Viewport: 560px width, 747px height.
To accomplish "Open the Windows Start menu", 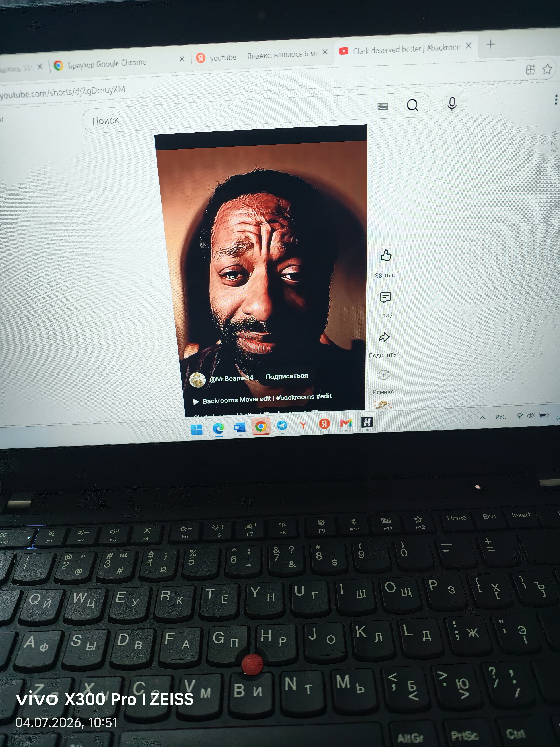I will [197, 429].
